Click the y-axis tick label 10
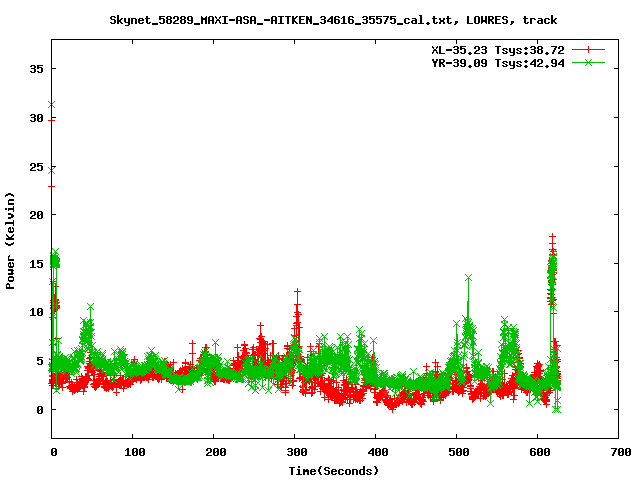640x480 pixels. pos(36,312)
